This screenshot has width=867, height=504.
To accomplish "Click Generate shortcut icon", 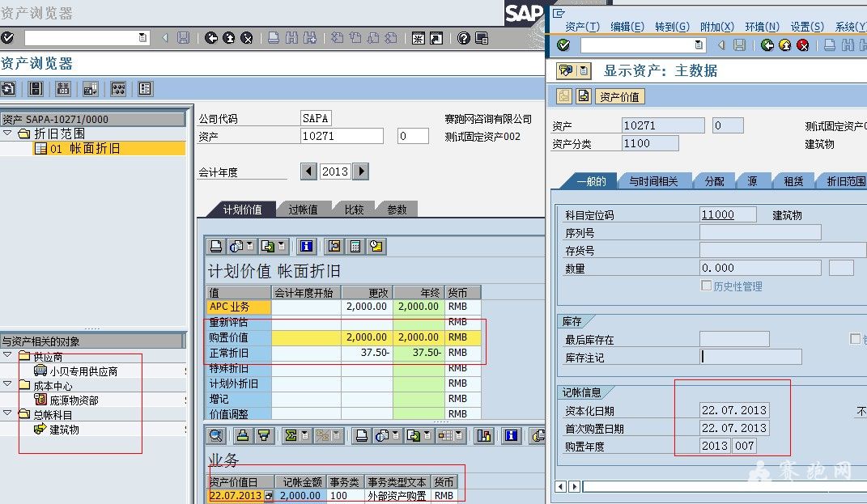I will click(x=436, y=37).
